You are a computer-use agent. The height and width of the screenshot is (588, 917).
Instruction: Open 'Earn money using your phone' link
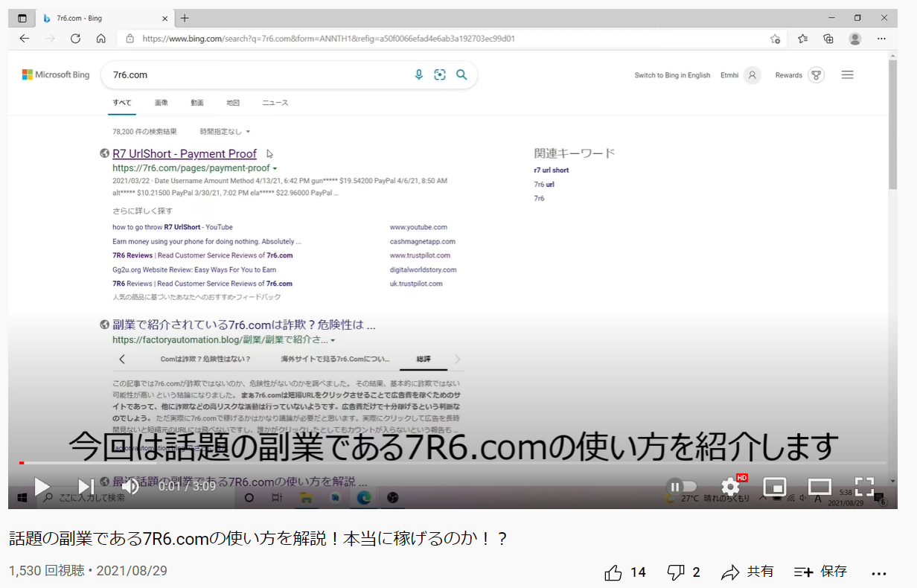coord(207,241)
